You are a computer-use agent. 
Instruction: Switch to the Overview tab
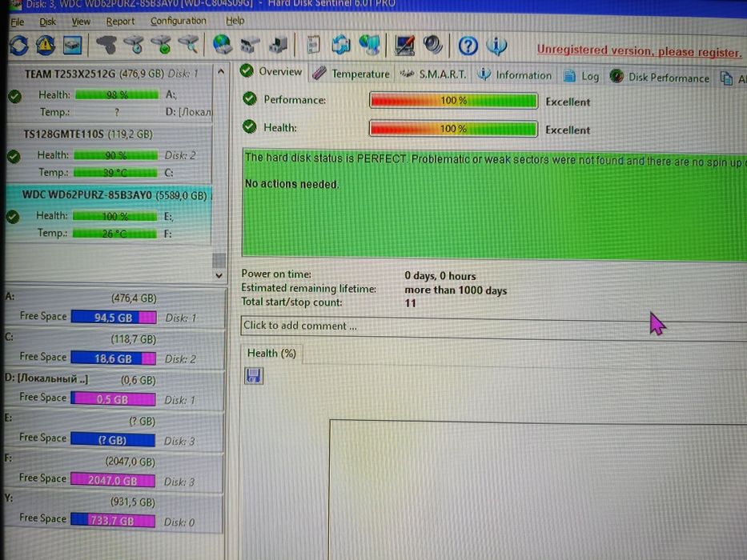271,72
